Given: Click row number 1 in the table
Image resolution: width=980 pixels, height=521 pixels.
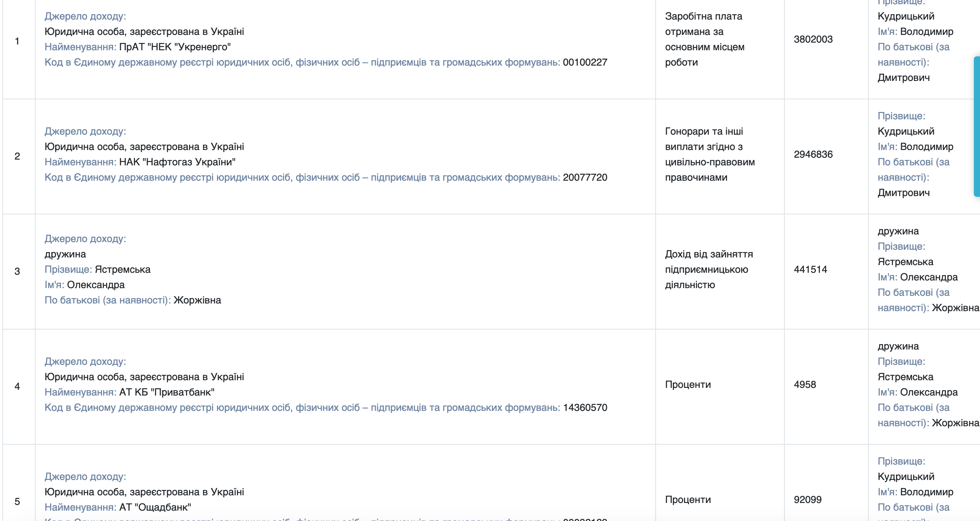Looking at the screenshot, I should tap(17, 41).
